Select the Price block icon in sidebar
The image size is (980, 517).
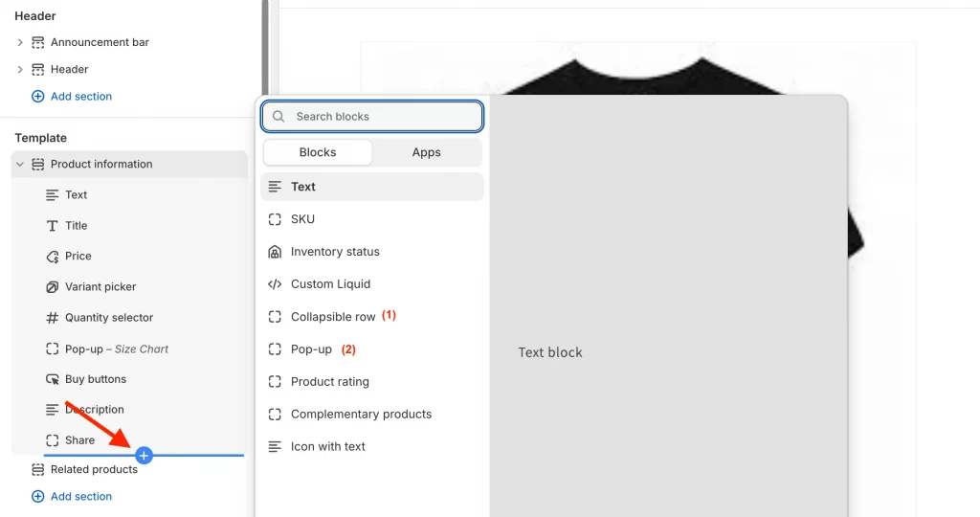coord(53,257)
